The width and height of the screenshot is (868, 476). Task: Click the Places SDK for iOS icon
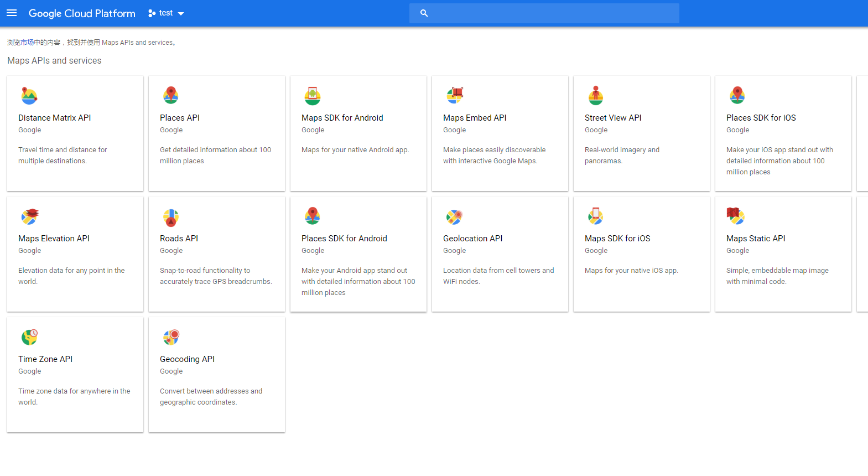(737, 95)
